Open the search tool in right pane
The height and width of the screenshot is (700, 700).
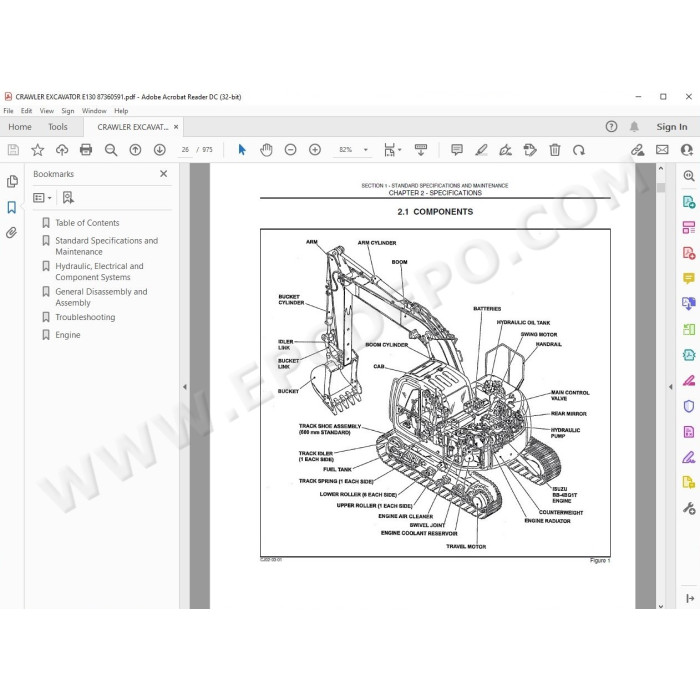688,176
